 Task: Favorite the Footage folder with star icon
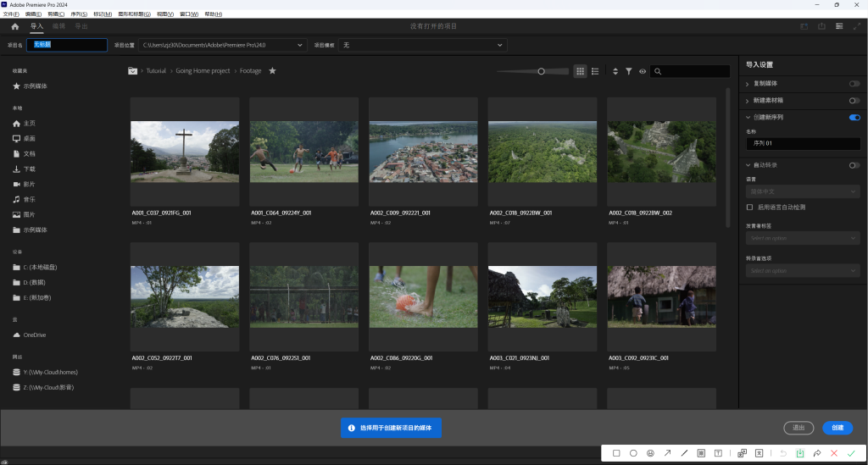[x=272, y=71]
